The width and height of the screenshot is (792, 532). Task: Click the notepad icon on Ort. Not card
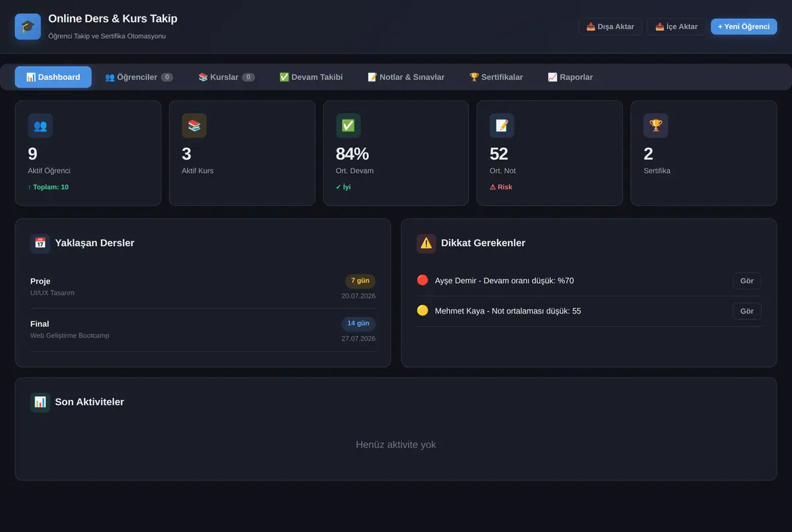tap(502, 125)
